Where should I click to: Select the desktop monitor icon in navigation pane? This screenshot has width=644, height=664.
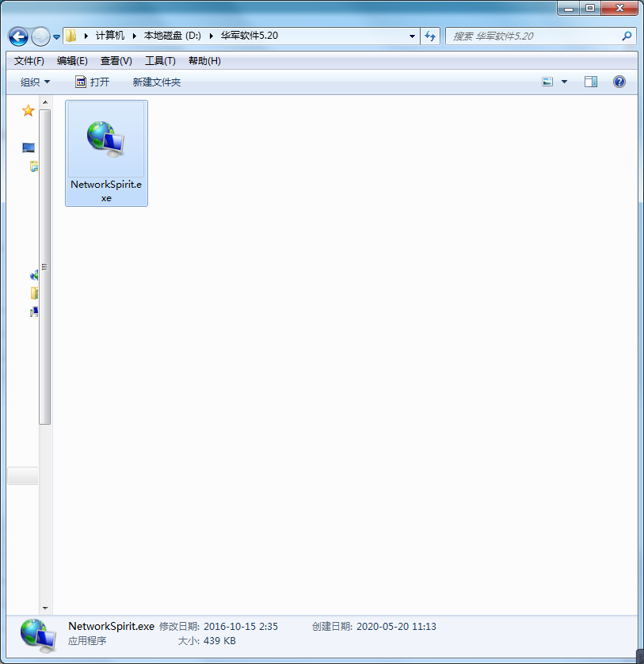click(x=29, y=148)
